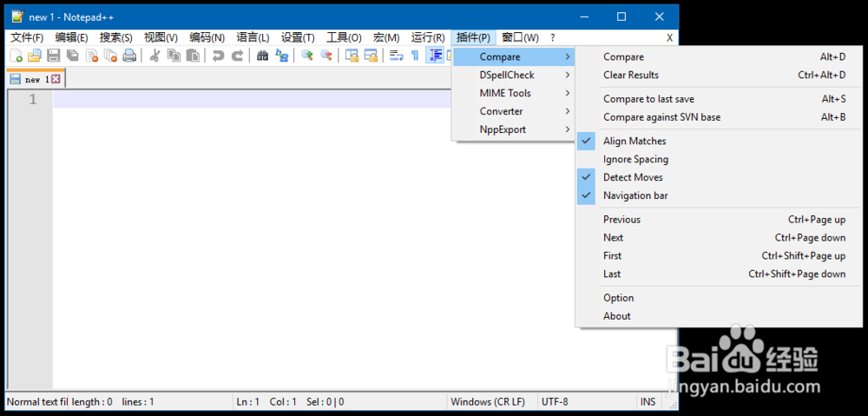This screenshot has height=416, width=868.
Task: Select Compare to last save
Action: click(x=720, y=99)
